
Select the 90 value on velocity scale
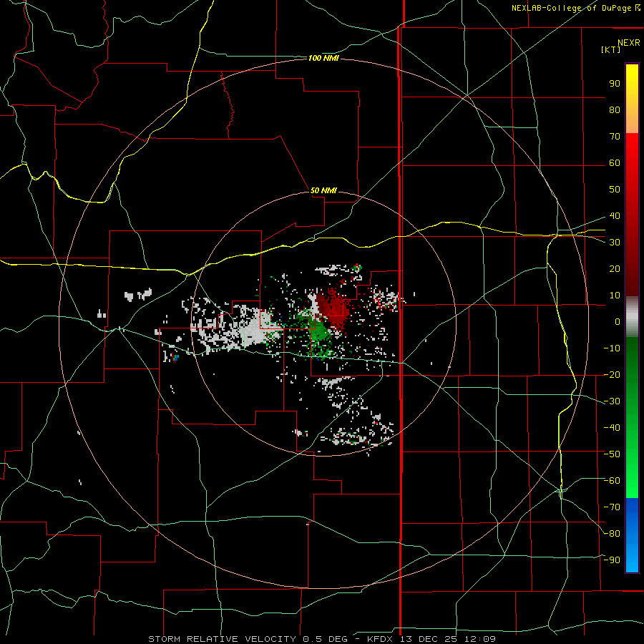coord(615,84)
